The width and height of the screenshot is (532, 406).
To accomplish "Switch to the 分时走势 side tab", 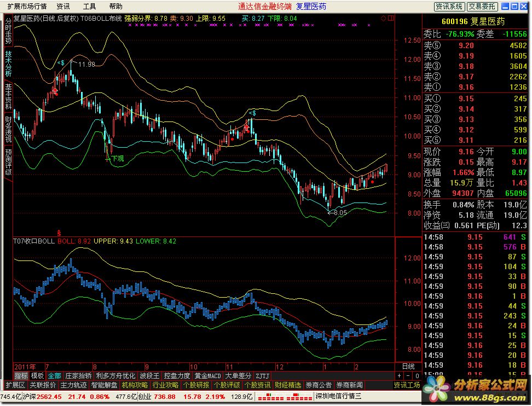I will click(8, 31).
